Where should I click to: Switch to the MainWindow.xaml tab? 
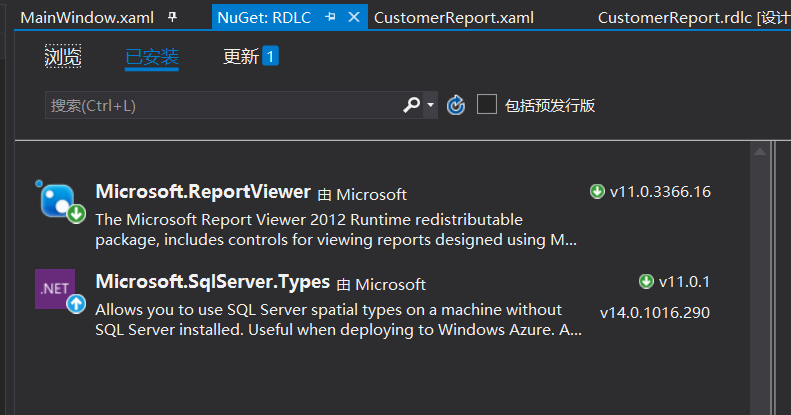[87, 18]
